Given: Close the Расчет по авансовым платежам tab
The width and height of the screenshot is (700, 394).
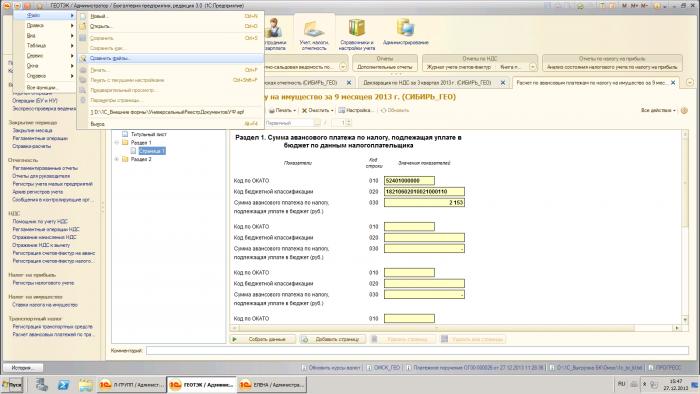Looking at the screenshot, I should 673,83.
